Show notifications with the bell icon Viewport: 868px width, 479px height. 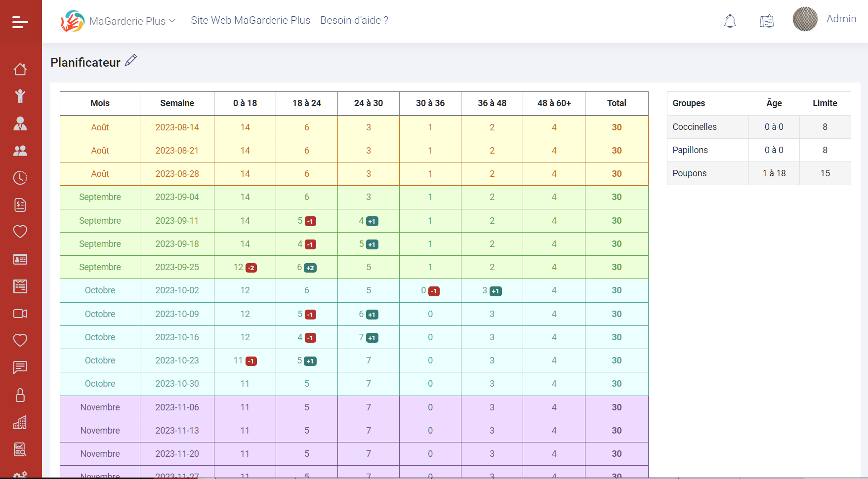click(730, 21)
